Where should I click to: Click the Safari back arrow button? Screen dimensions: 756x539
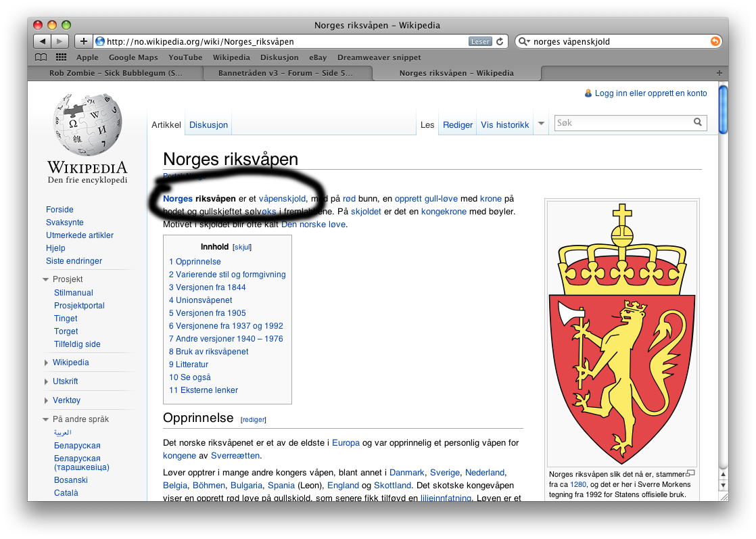(x=43, y=41)
